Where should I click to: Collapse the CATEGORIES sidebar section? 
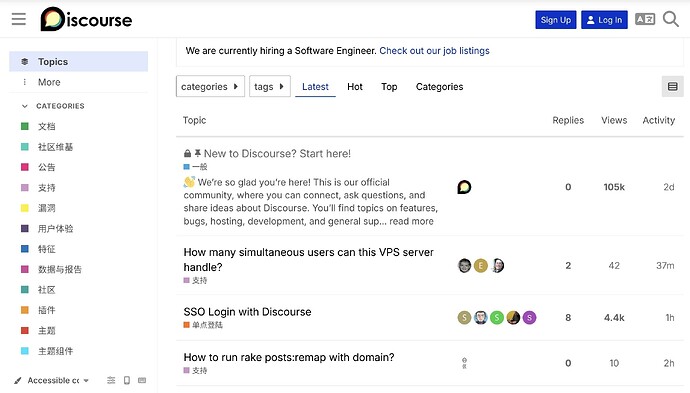[53, 106]
